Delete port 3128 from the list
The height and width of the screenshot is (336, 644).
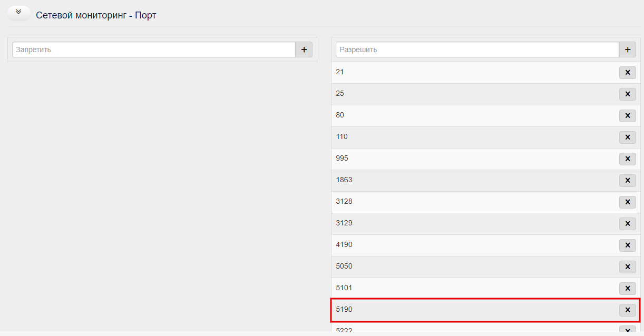[627, 202]
